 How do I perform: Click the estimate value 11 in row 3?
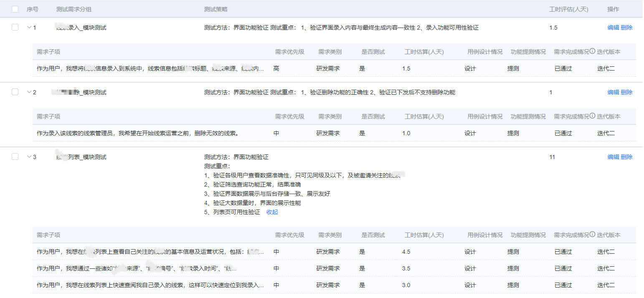coord(552,157)
